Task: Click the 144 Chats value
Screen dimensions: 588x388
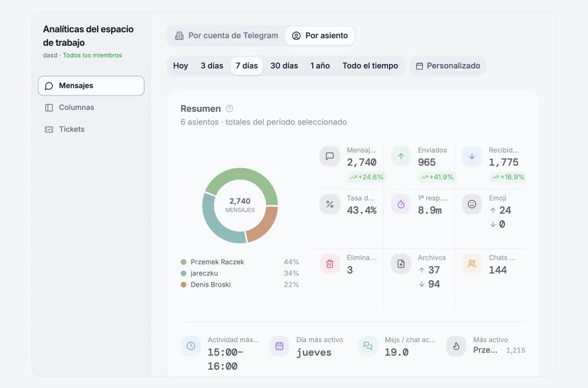Action: coord(497,270)
